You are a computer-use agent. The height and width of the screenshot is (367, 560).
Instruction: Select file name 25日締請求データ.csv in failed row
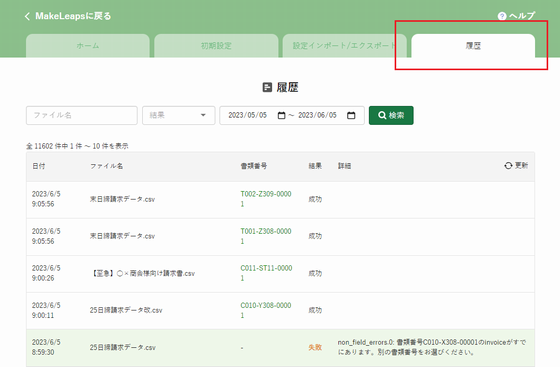122,347
